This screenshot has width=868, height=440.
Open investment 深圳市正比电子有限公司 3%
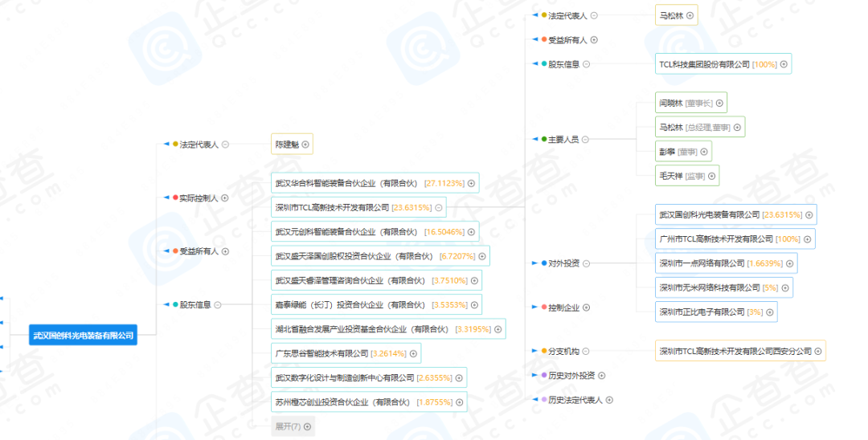pos(716,312)
